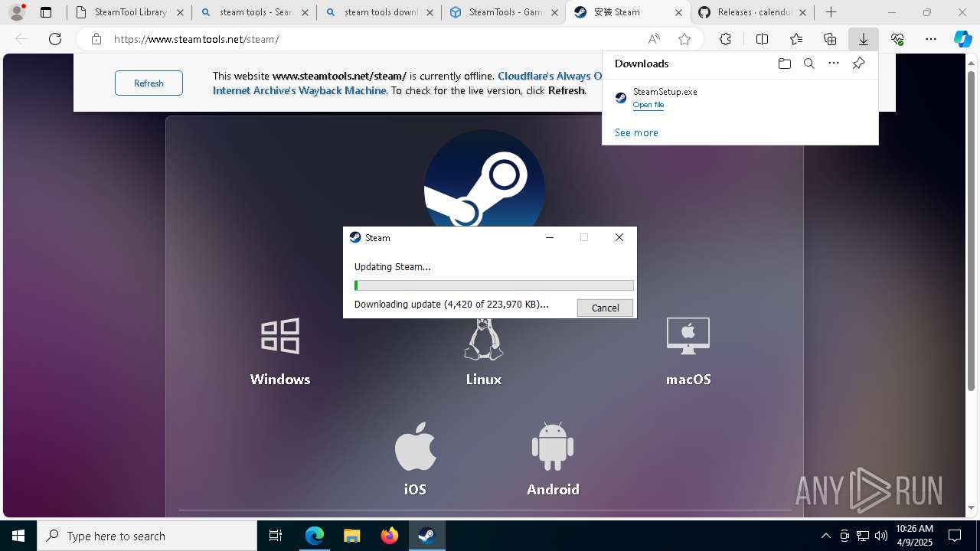Launch Copilot sidebar icon
Screen dimensions: 980x551
click(962, 39)
